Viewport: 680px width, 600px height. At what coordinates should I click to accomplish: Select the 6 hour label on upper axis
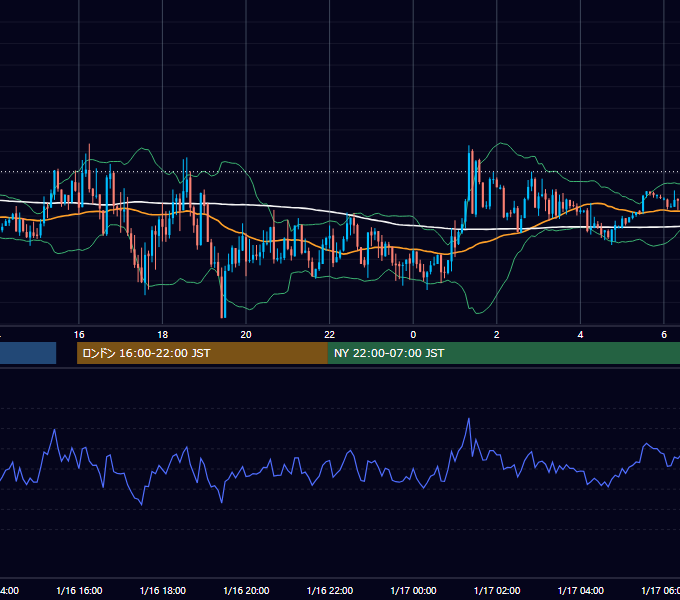664,335
